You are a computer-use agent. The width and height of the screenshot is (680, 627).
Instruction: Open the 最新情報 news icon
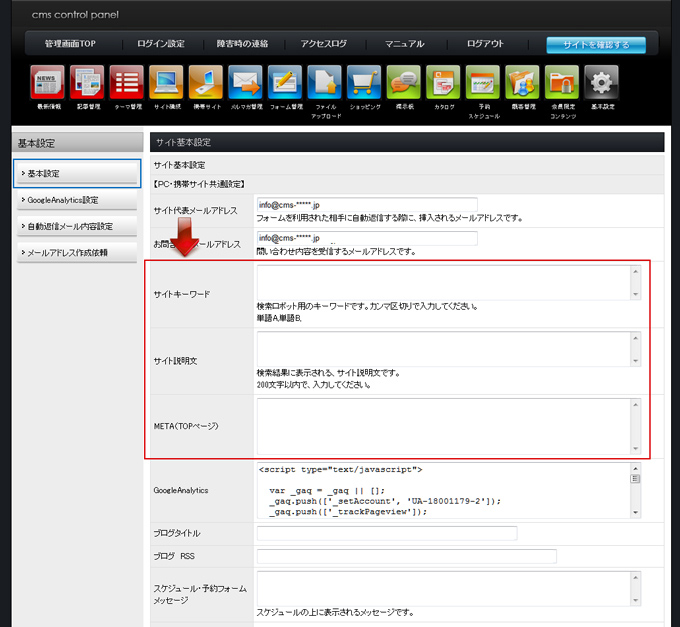48,82
